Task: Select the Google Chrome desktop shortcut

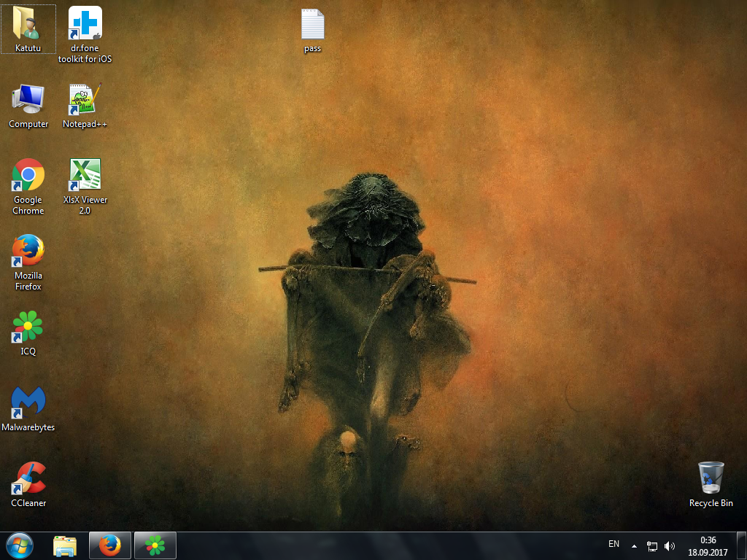Action: 28,176
